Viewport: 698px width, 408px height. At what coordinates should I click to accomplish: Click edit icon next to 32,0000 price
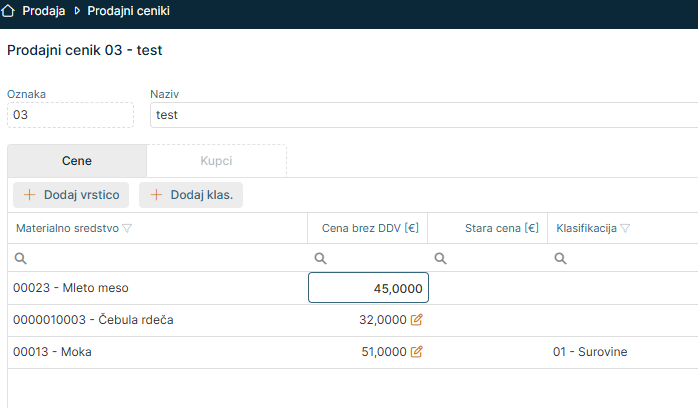coord(417,320)
